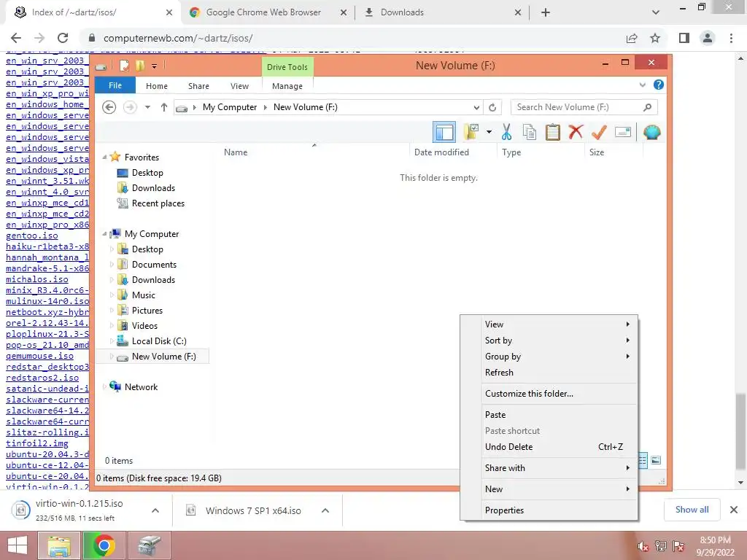Image resolution: width=747 pixels, height=560 pixels.
Task: Click the Explorer back arrow button
Action: pyautogui.click(x=109, y=107)
